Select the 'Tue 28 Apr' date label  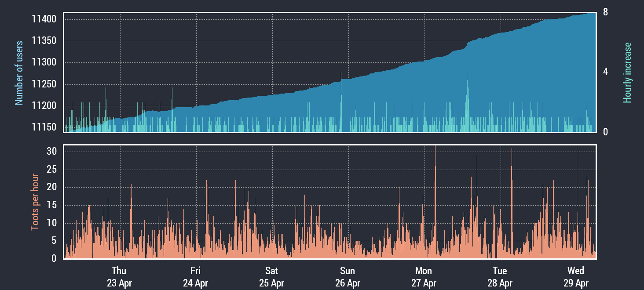coord(500,277)
